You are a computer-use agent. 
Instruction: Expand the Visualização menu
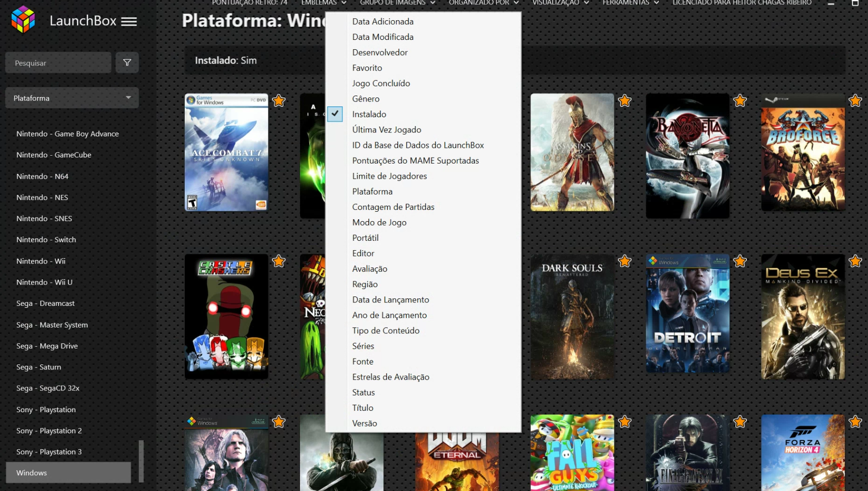tap(561, 2)
